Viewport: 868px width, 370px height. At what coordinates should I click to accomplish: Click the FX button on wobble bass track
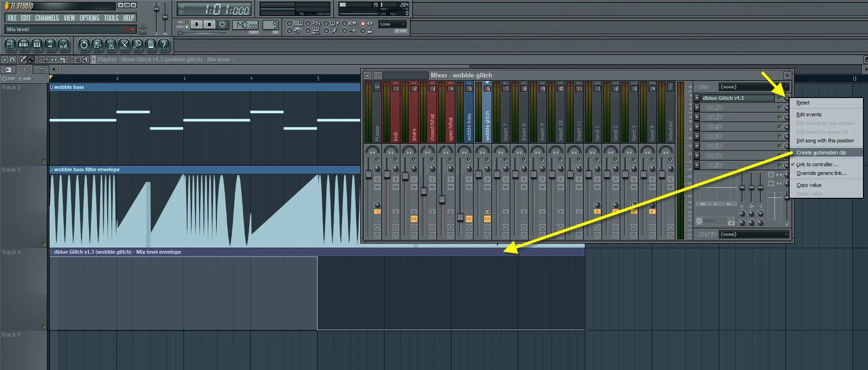(469, 219)
